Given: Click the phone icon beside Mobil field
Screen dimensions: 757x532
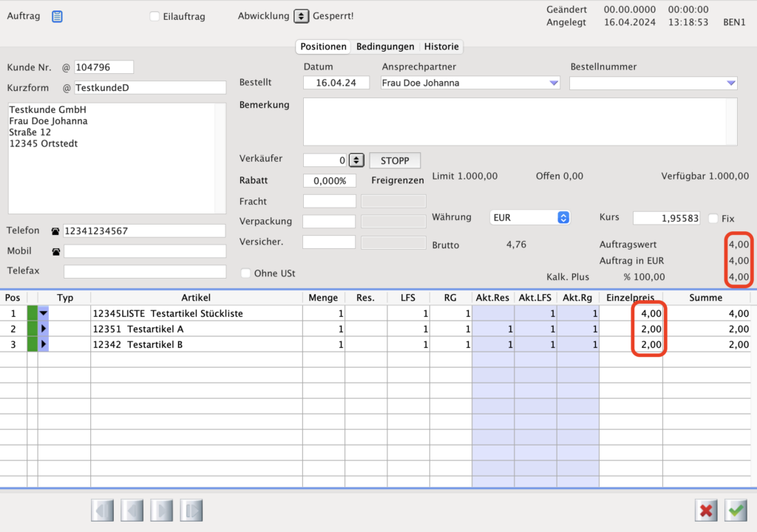Looking at the screenshot, I should pos(55,251).
